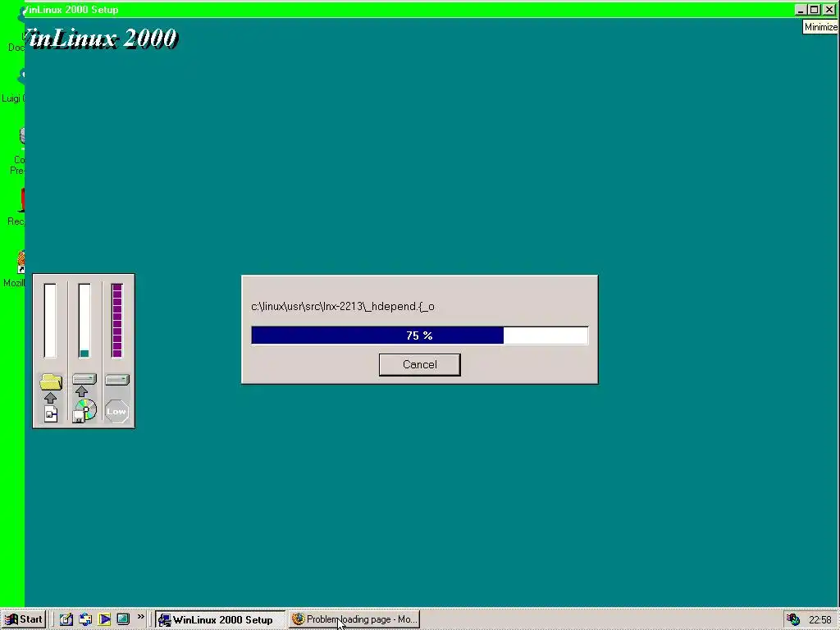The image size is (840, 630).
Task: Click the 75 % installation progress bar
Action: click(x=419, y=336)
